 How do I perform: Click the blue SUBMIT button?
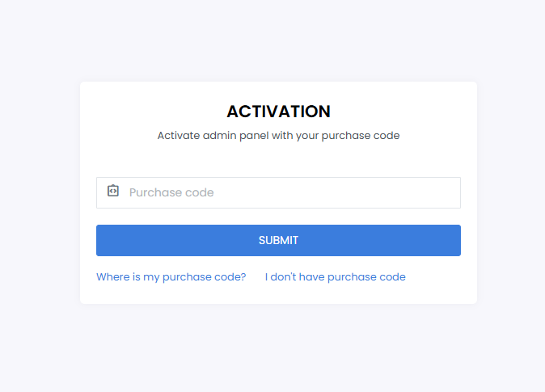(278, 241)
